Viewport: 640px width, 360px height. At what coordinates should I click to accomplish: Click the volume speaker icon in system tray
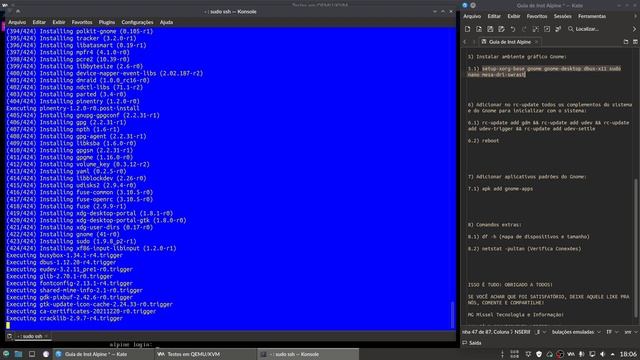click(x=602, y=354)
